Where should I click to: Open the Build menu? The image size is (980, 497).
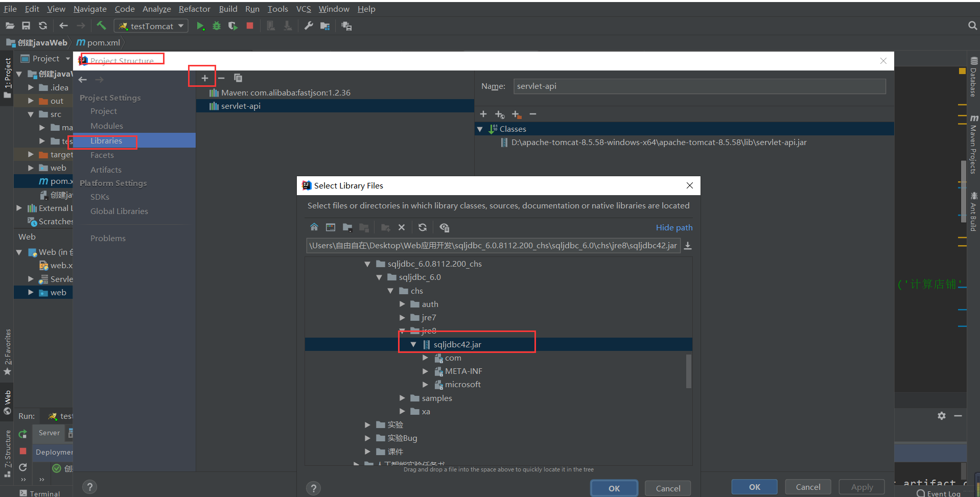(x=228, y=9)
